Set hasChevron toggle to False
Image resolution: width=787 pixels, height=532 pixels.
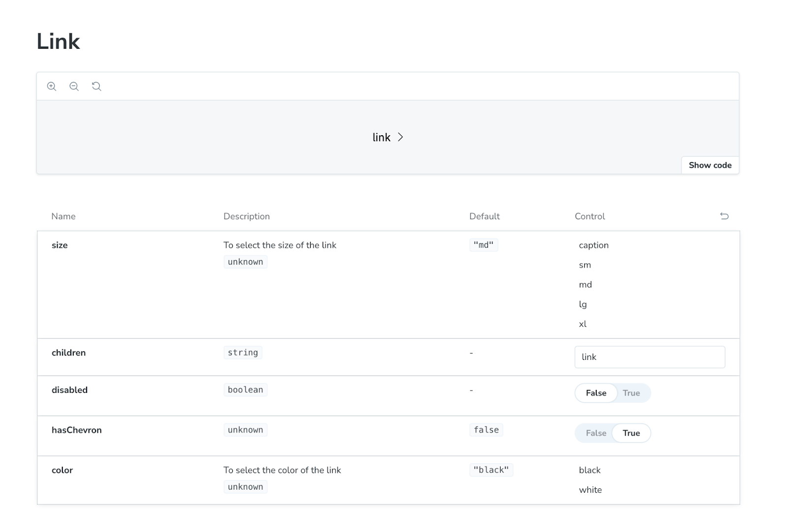pyautogui.click(x=596, y=433)
